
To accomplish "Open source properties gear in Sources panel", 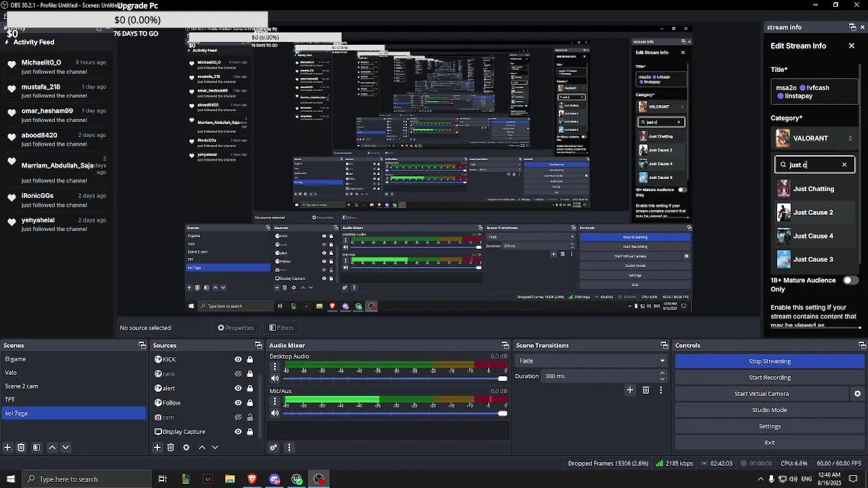I will pyautogui.click(x=186, y=447).
